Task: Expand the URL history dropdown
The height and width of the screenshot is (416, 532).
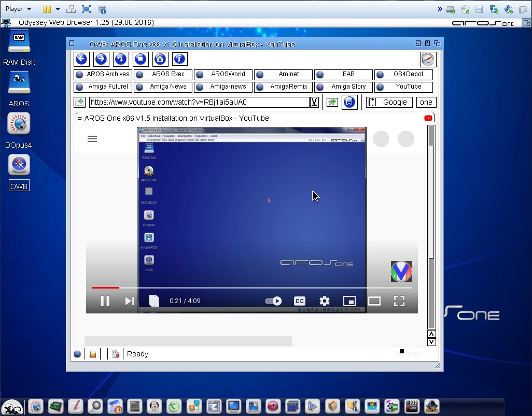Action: click(x=314, y=102)
